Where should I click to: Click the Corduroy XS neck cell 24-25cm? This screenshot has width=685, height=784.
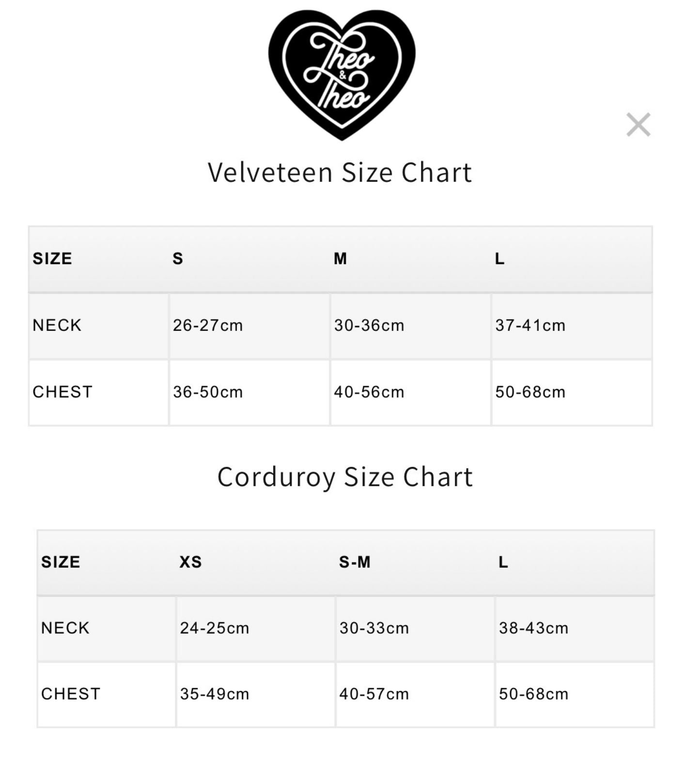[x=256, y=628]
